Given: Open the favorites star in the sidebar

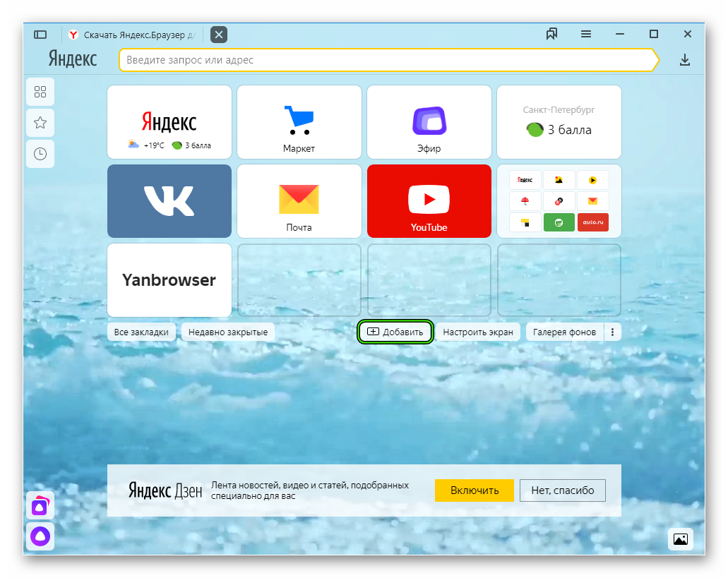Looking at the screenshot, I should (40, 123).
